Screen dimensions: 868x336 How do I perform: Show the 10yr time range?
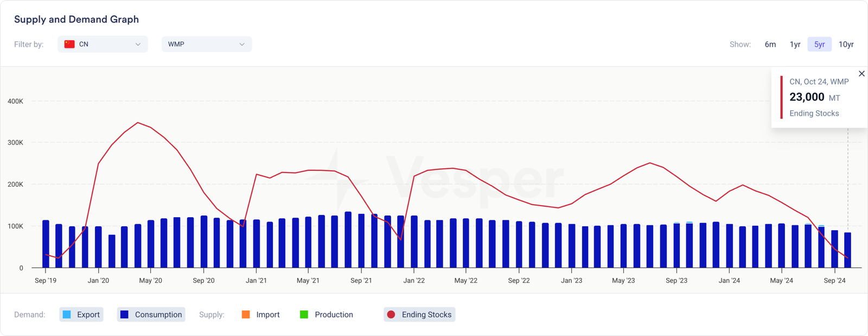(846, 45)
